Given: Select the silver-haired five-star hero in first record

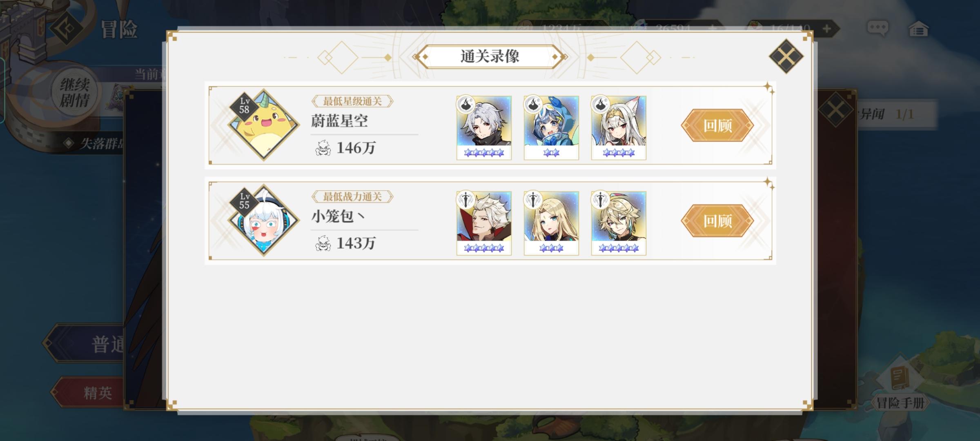Looking at the screenshot, I should click(484, 128).
